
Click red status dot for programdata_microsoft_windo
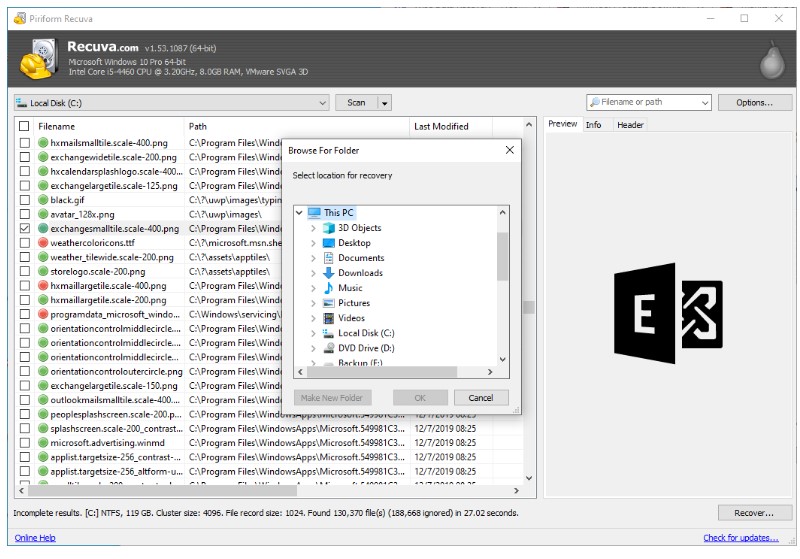[x=43, y=314]
